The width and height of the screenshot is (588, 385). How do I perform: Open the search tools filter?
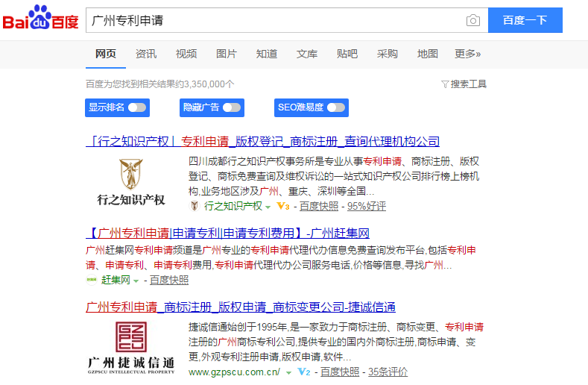click(x=464, y=84)
